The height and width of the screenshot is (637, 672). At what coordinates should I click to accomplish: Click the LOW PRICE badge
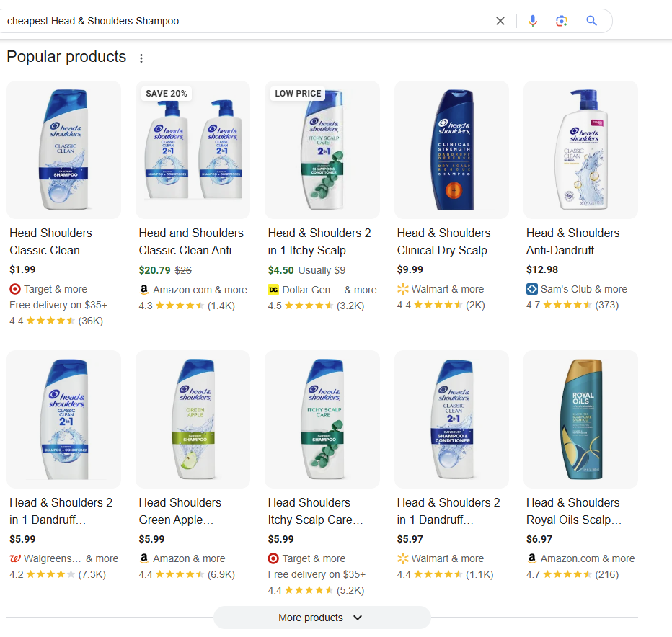298,94
